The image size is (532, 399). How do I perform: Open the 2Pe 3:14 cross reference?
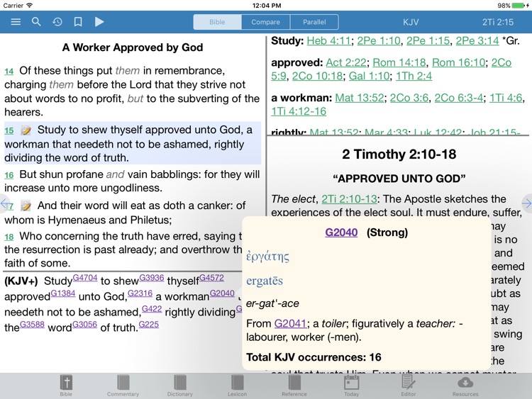477,40
